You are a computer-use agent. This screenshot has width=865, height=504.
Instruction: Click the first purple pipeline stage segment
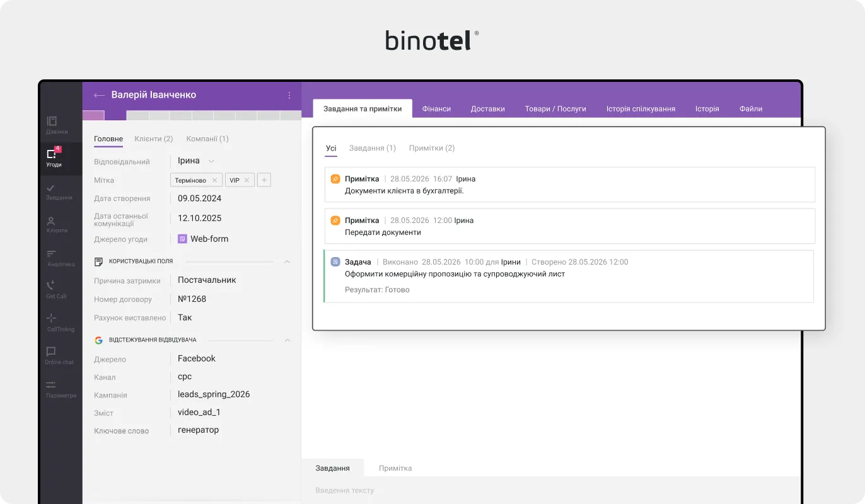coord(93,115)
